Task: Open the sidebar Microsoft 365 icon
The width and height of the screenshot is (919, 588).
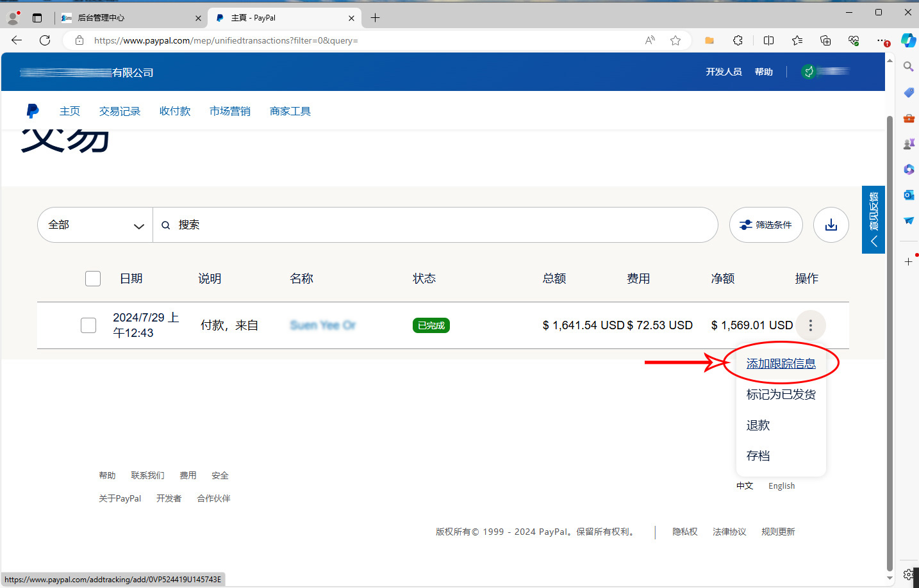Action: click(x=908, y=169)
